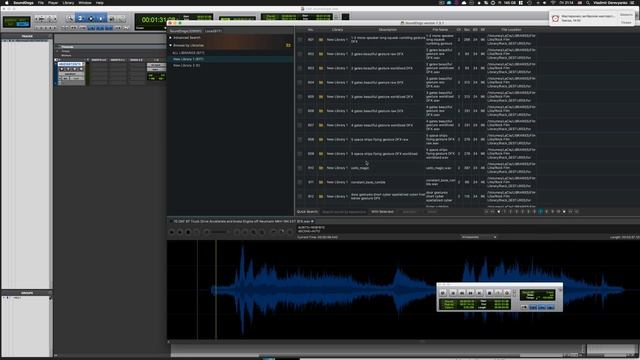Open the With Selected dropdown

pos(382,212)
